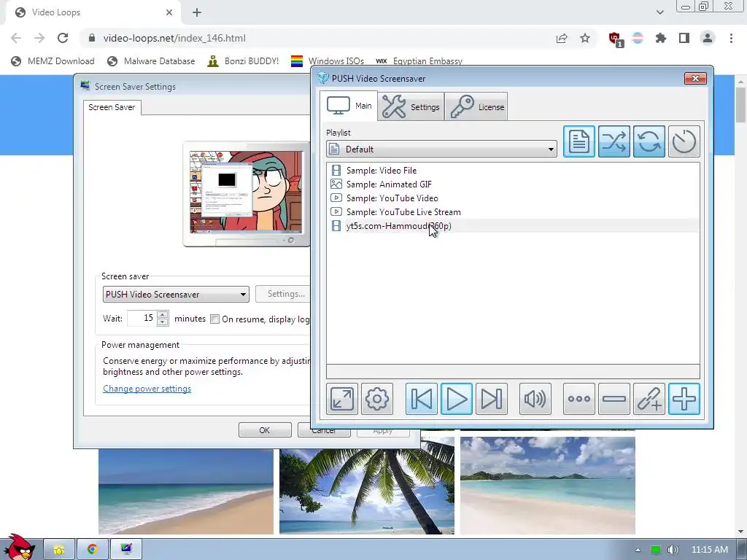Toggle Chrome side panel button
Image resolution: width=747 pixels, height=560 pixels.
pos(684,38)
